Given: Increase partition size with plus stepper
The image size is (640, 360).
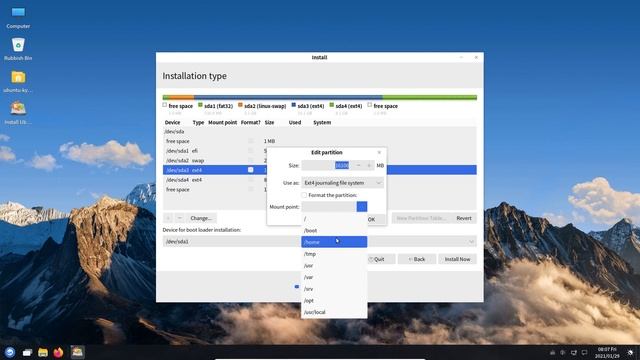Looking at the screenshot, I should [x=369, y=165].
